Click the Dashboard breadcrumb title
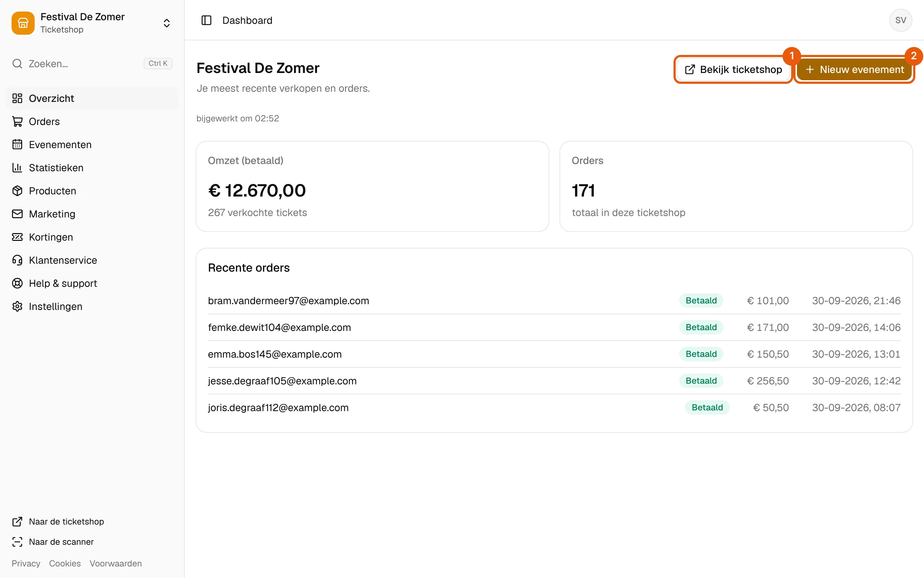The height and width of the screenshot is (578, 924). point(247,20)
